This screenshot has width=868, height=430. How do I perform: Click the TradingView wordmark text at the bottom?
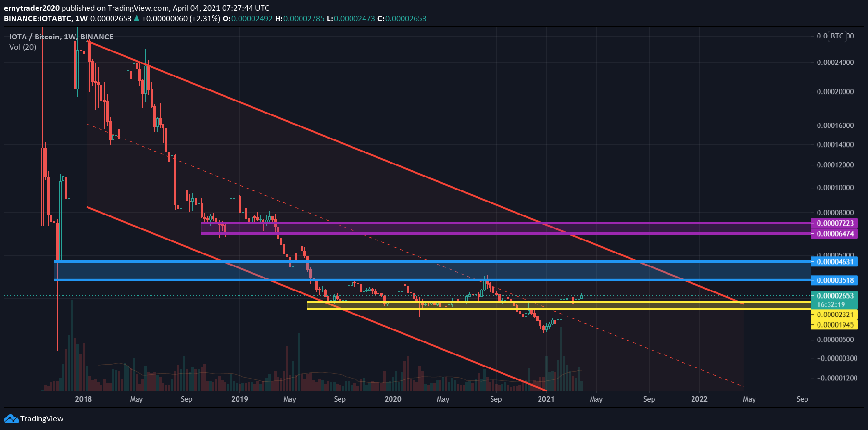(42, 419)
